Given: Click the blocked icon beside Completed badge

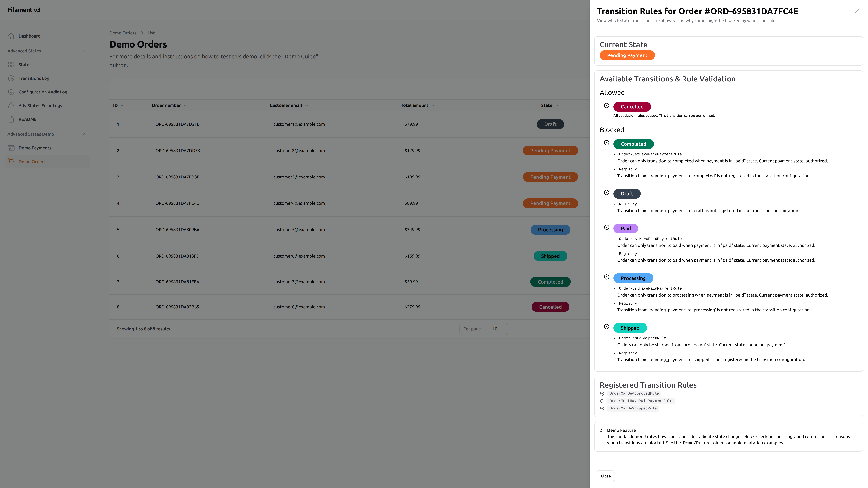Looking at the screenshot, I should click(x=606, y=143).
